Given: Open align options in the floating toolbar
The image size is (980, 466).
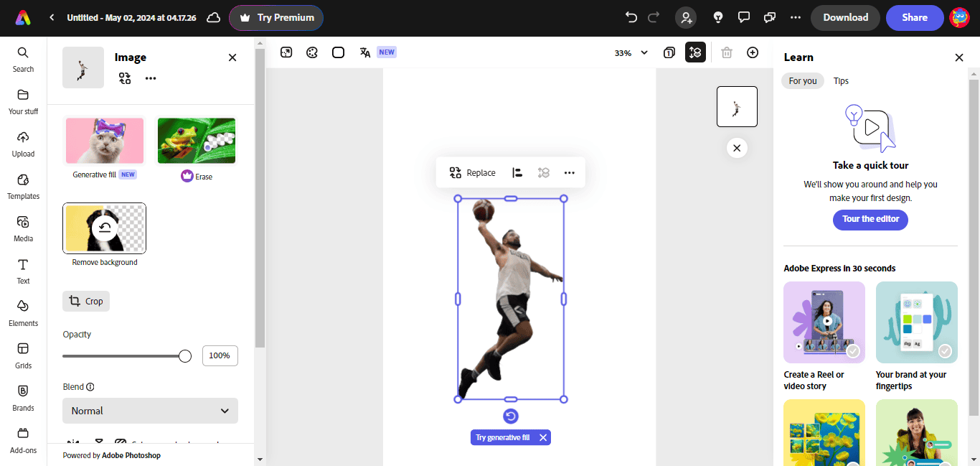Looking at the screenshot, I should pyautogui.click(x=517, y=172).
